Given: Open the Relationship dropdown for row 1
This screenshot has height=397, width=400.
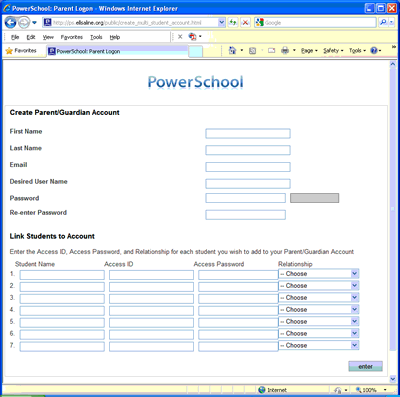Looking at the screenshot, I should click(x=319, y=274).
